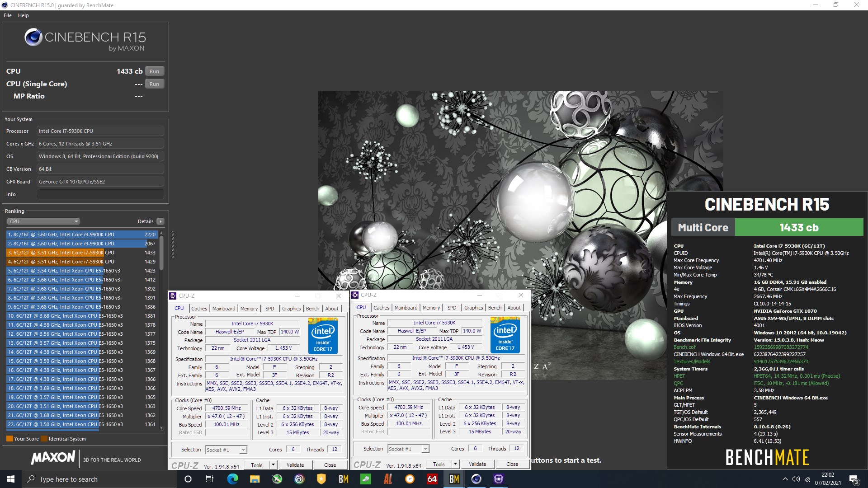Click the taskbar search box
The width and height of the screenshot is (868, 488).
[x=99, y=479]
